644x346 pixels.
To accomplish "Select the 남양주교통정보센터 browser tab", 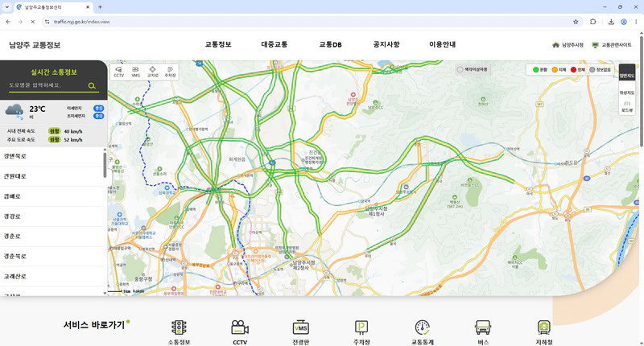I will (x=52, y=7).
